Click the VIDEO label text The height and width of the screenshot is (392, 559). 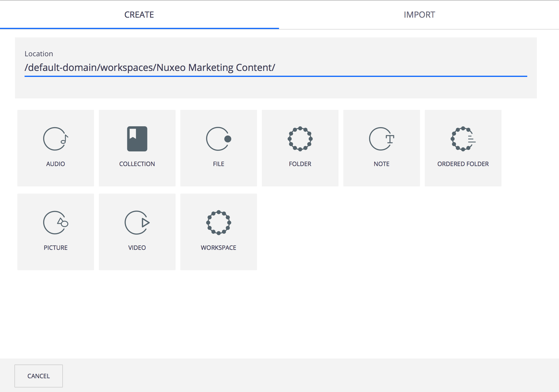(137, 248)
